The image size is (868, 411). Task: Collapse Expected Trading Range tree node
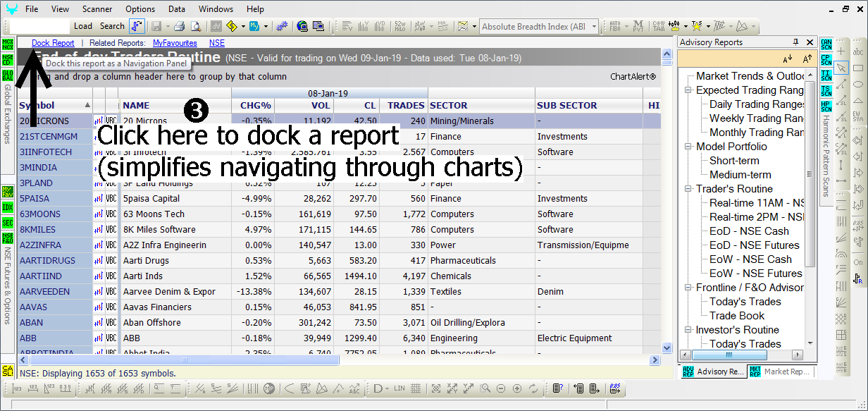click(x=688, y=90)
